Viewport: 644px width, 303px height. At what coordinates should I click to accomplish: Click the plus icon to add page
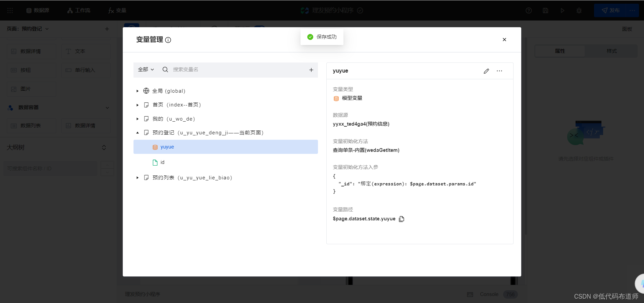[x=107, y=29]
